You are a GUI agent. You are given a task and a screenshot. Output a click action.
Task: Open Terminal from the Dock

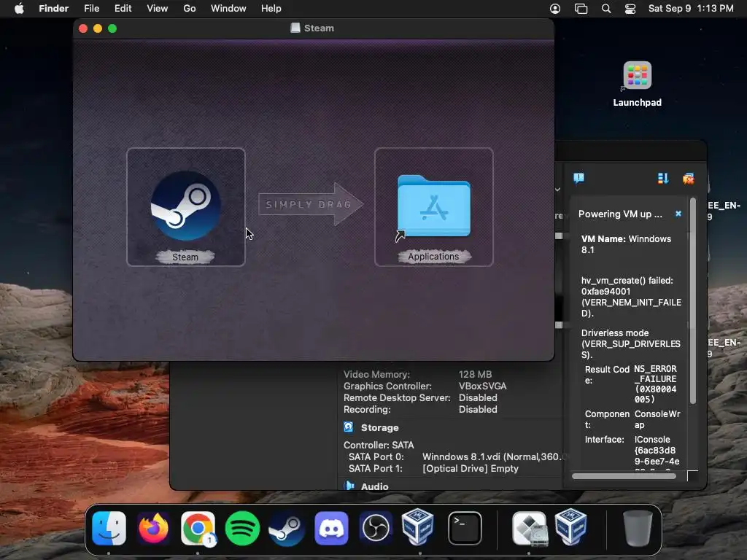(465, 528)
